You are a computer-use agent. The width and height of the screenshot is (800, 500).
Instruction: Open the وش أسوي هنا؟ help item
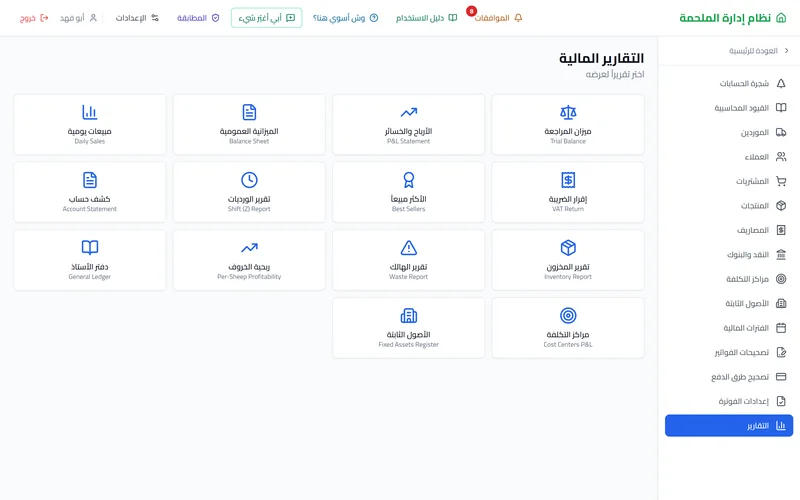pyautogui.click(x=345, y=18)
